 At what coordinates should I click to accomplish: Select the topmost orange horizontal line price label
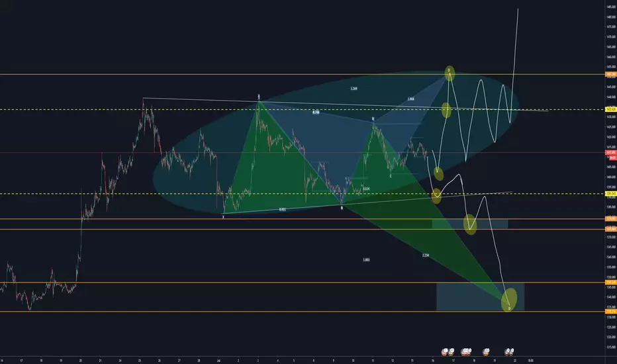click(x=611, y=74)
